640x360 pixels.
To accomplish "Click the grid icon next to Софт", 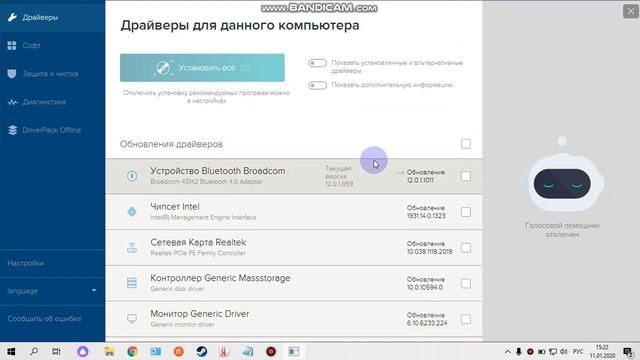I will point(12,45).
